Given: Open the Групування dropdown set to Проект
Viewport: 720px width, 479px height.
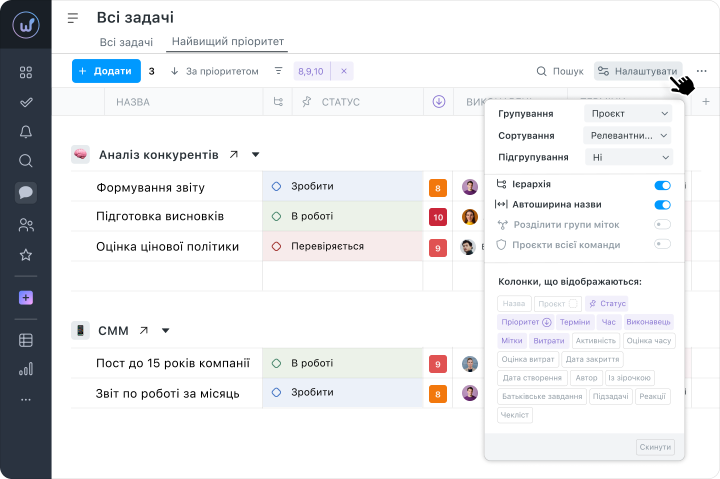Looking at the screenshot, I should [628, 114].
